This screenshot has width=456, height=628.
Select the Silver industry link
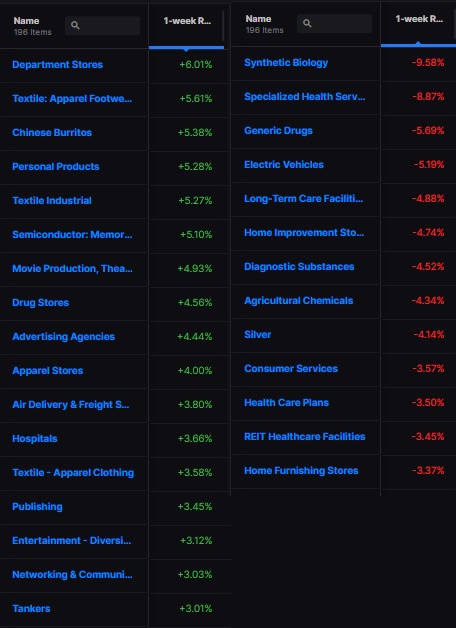[x=257, y=334]
